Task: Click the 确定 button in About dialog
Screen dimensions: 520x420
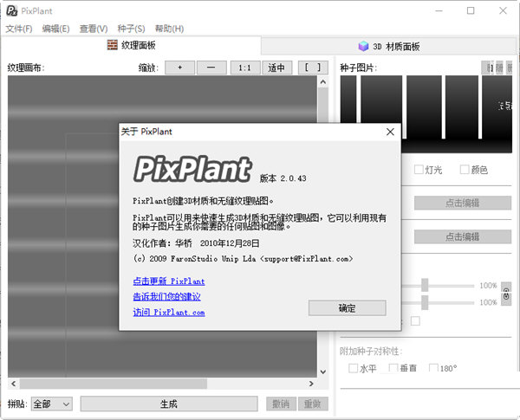Action: [348, 308]
